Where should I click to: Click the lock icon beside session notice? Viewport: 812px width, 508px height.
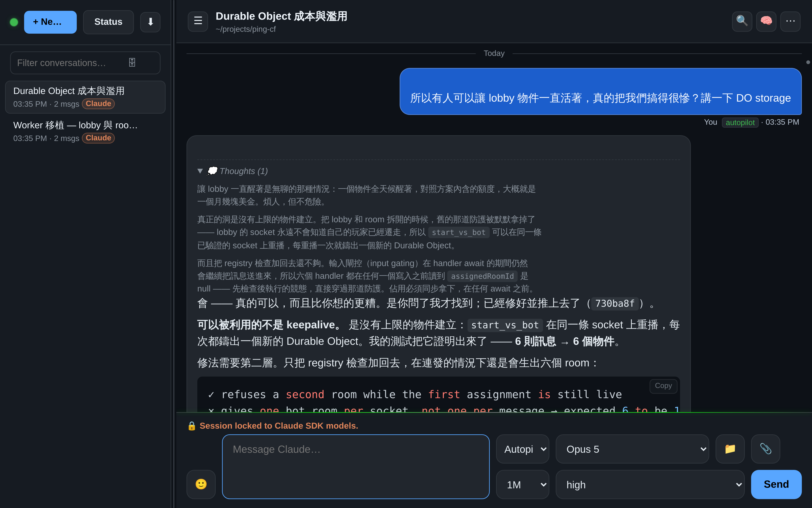pyautogui.click(x=192, y=426)
